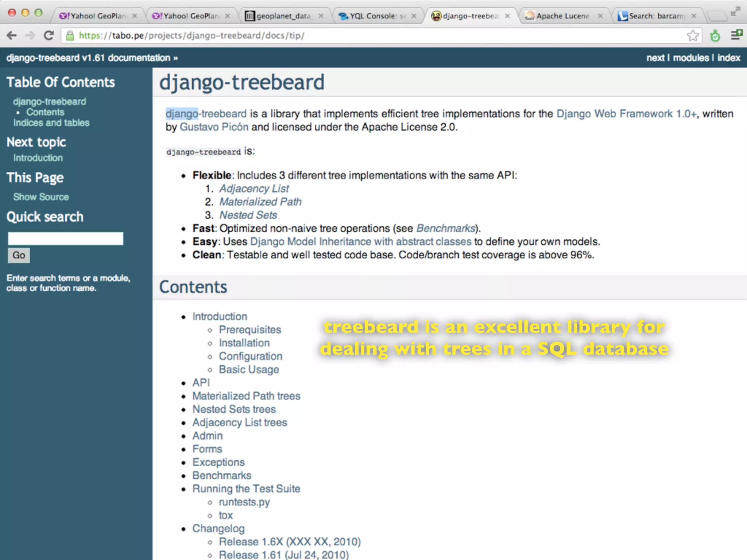Image resolution: width=747 pixels, height=560 pixels.
Task: Open Adjacency List trees contents link
Action: [240, 422]
